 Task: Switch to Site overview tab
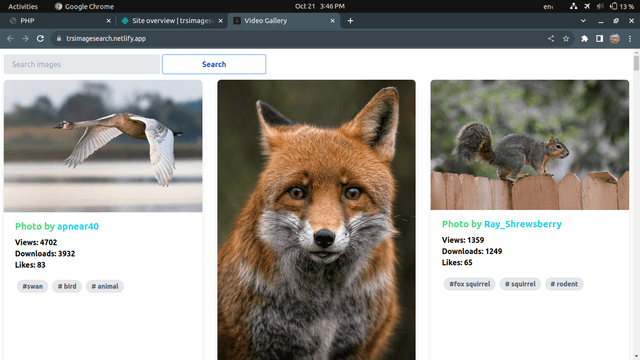coord(172,21)
